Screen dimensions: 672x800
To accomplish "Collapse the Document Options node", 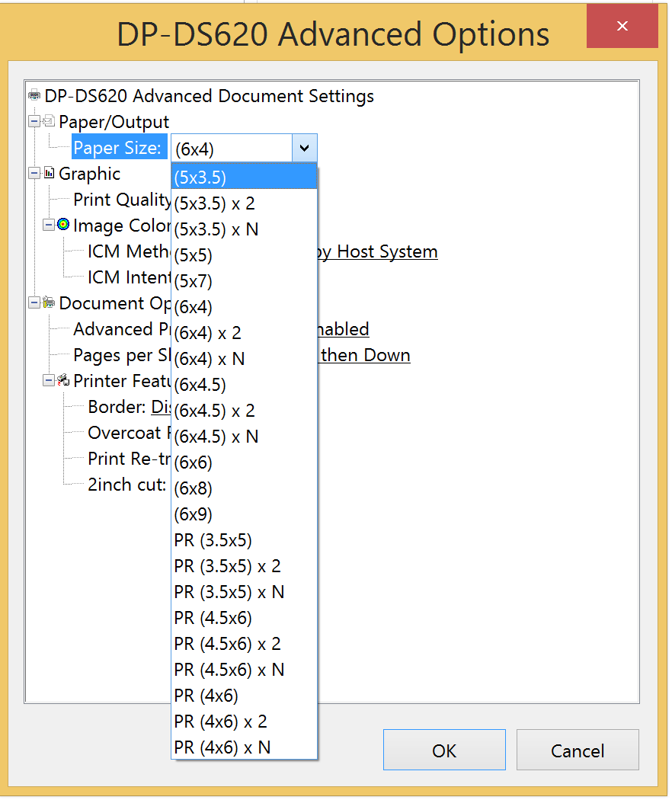I will [34, 303].
